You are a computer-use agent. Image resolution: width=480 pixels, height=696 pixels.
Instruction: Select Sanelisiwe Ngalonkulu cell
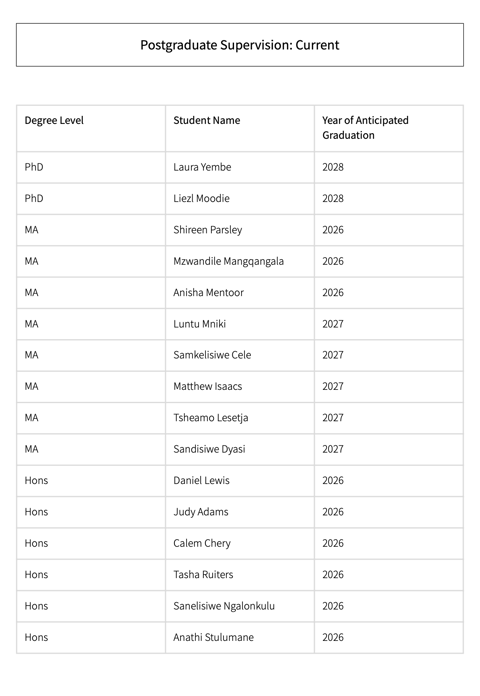[224, 606]
